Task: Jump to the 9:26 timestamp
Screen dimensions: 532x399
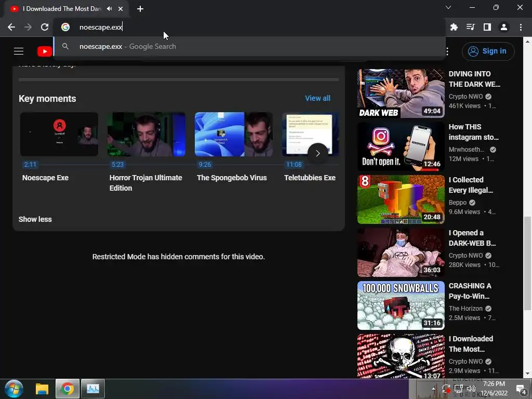Action: tap(205, 165)
